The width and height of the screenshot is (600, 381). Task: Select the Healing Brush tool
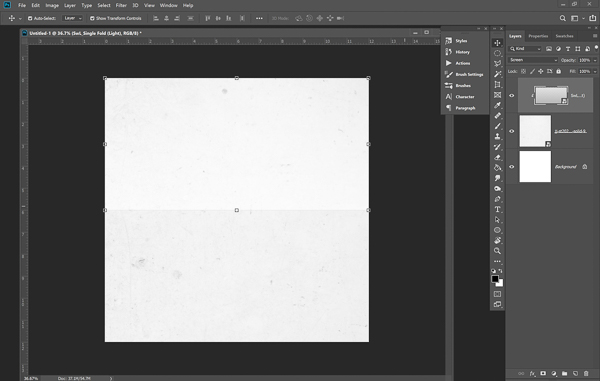pos(497,116)
